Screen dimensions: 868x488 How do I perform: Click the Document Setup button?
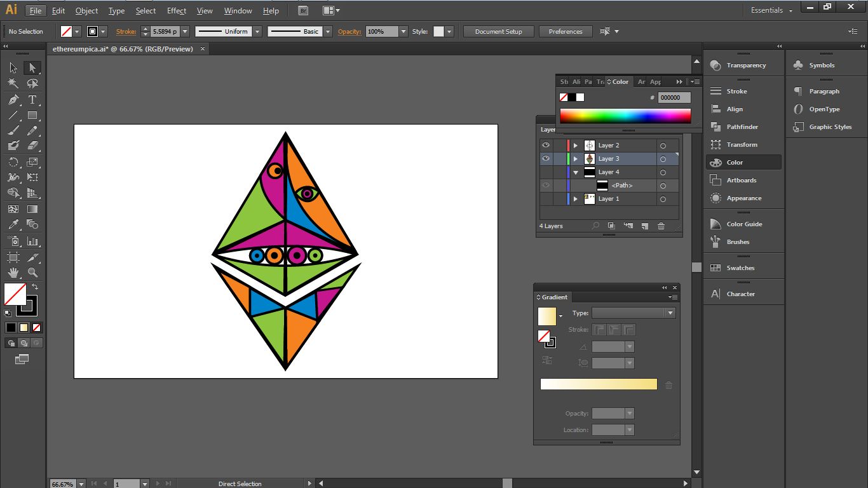[499, 32]
